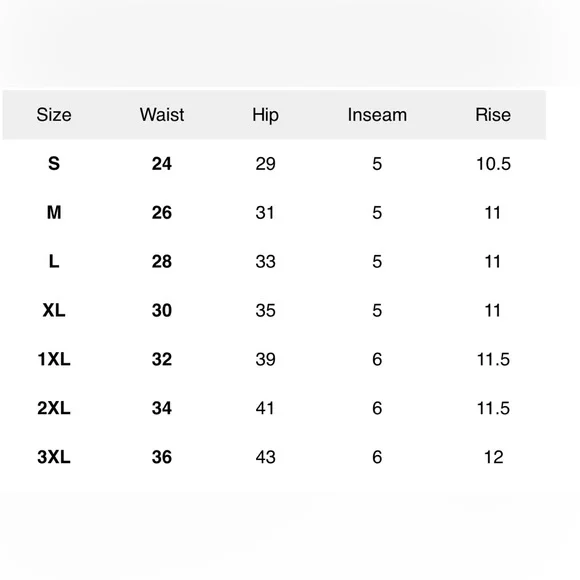Click hip value 39

pyautogui.click(x=265, y=359)
